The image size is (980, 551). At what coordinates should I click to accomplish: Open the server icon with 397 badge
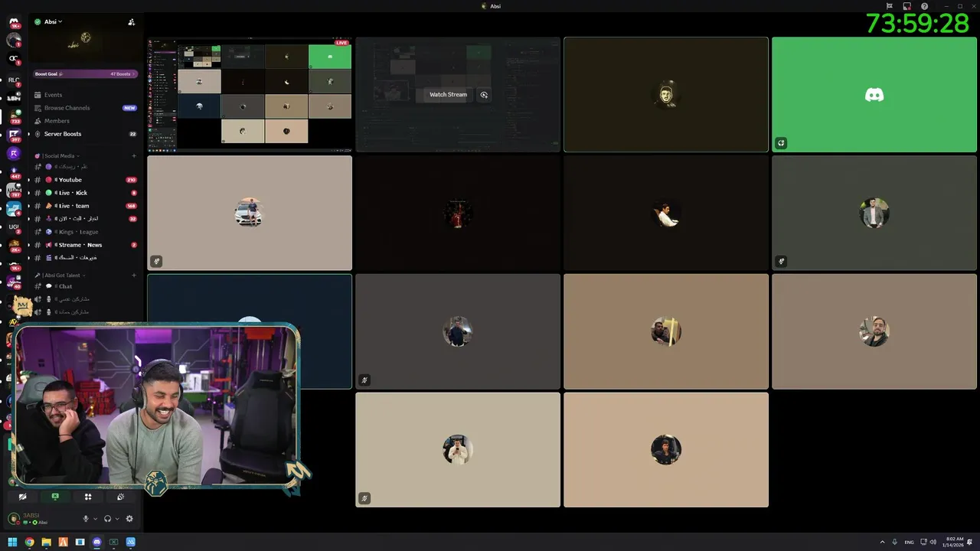(14, 135)
